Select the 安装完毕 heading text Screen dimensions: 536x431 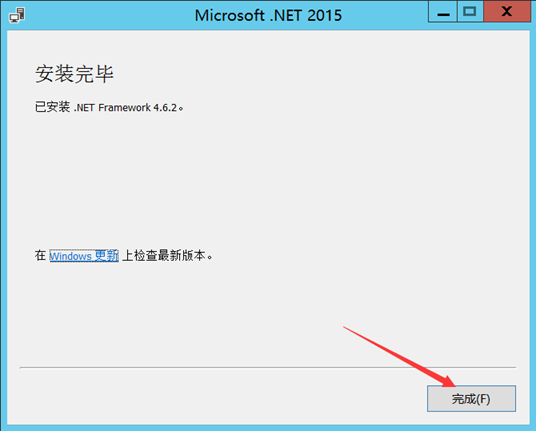(74, 73)
